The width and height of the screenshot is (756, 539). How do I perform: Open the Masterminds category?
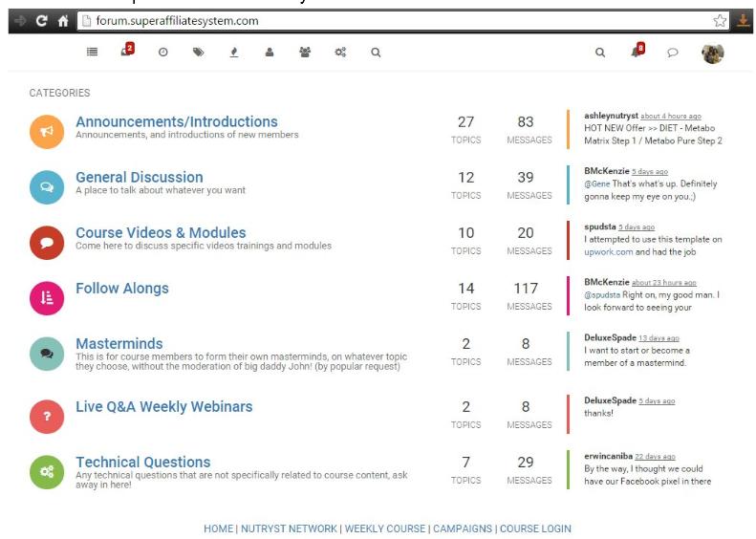coord(119,343)
